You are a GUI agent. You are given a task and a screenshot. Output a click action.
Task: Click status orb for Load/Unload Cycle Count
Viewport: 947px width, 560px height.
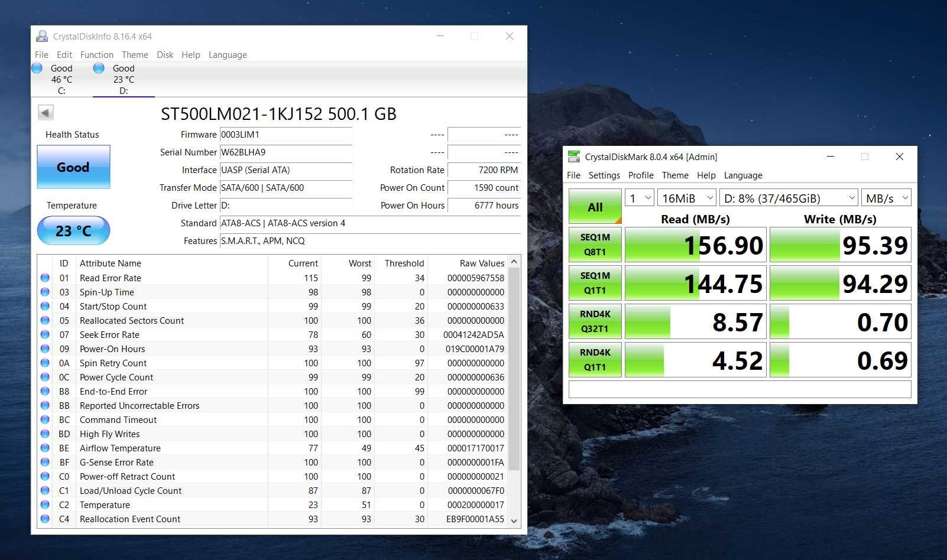click(45, 490)
